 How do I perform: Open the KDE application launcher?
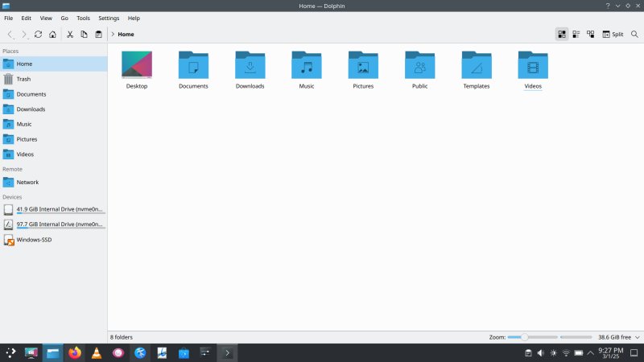10,352
